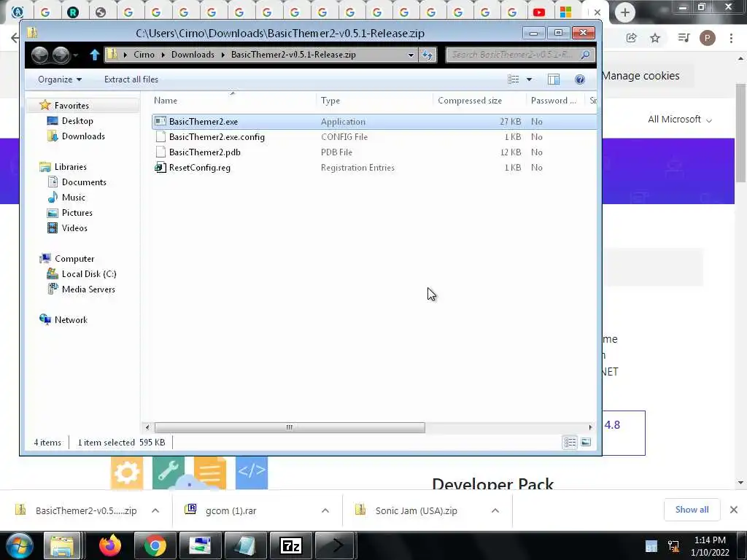This screenshot has width=747, height=560.
Task: Open Downloads under Favorites
Action: pyautogui.click(x=83, y=136)
